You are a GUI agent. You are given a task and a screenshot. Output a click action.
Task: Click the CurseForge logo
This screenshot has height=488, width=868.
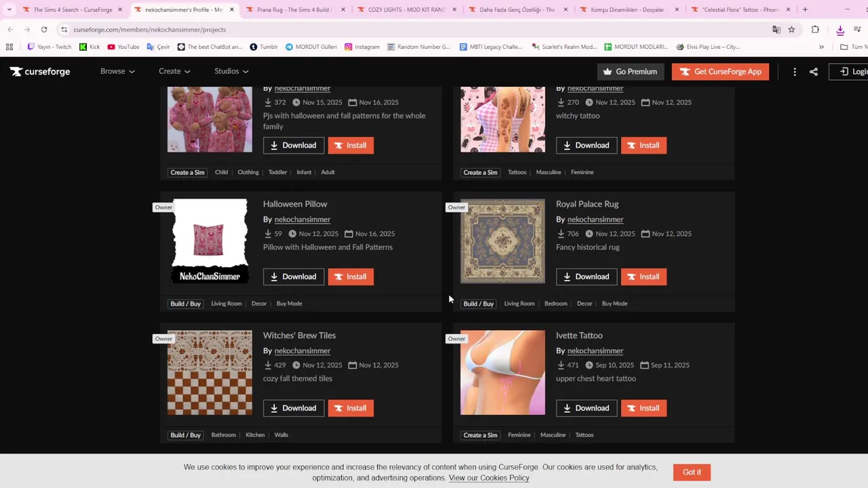[x=40, y=71]
